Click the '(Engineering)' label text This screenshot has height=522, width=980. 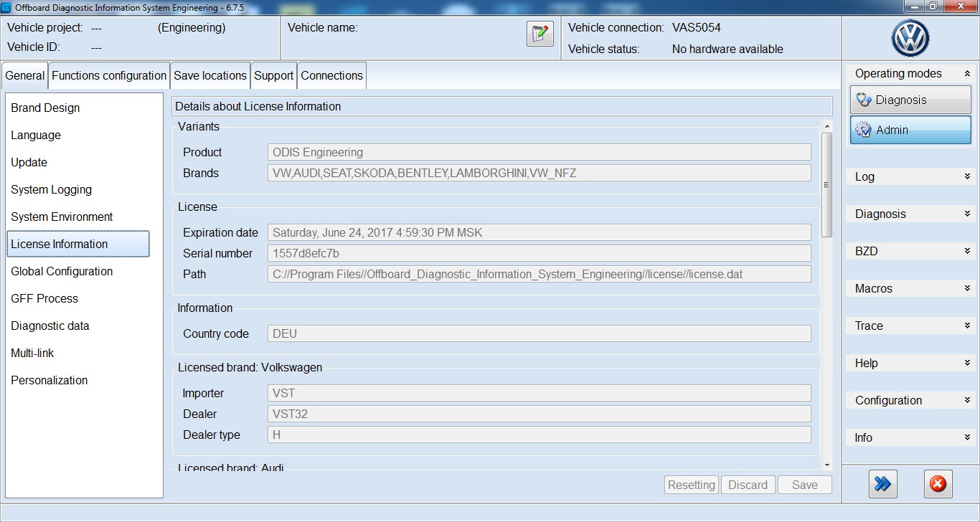click(x=192, y=28)
